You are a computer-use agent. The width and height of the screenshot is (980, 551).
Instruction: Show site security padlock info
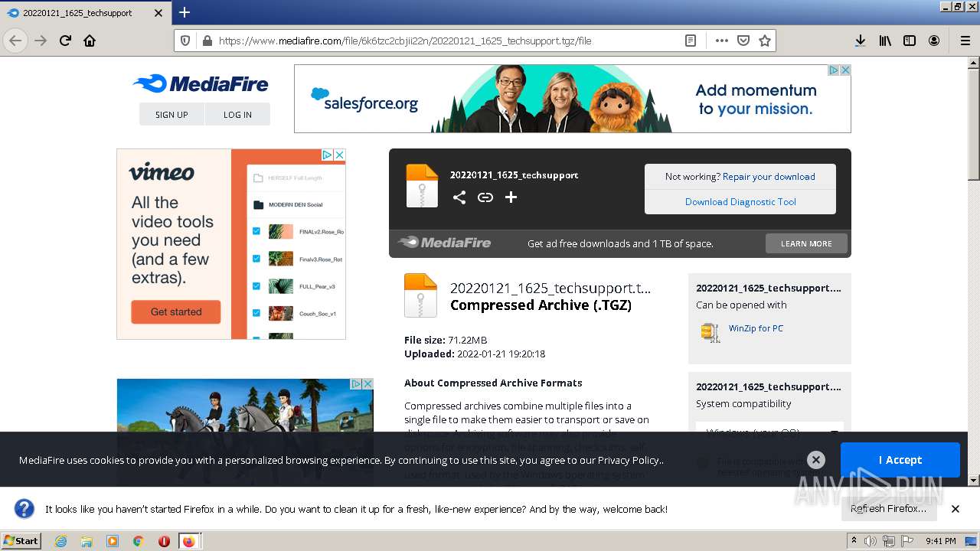(206, 41)
